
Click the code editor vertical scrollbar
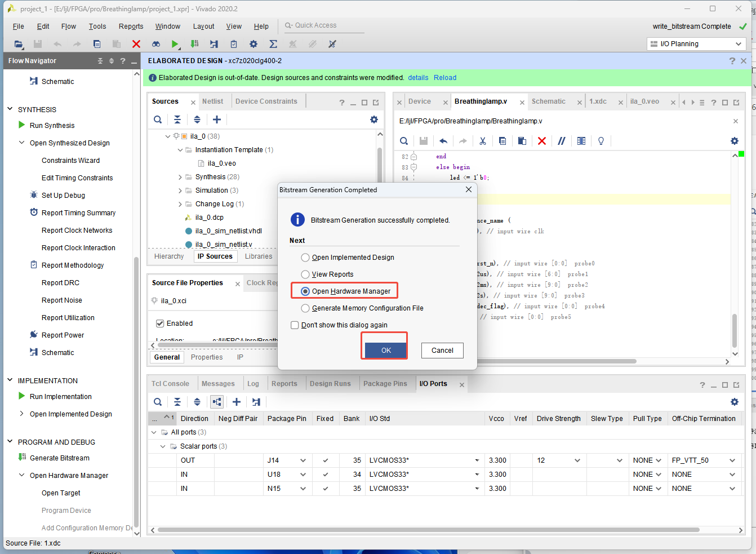pyautogui.click(x=735, y=330)
